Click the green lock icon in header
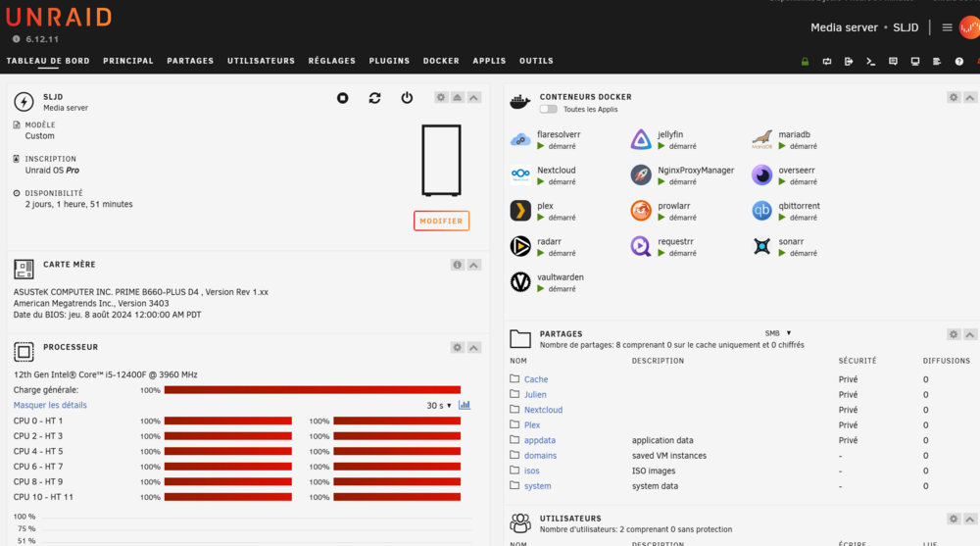The width and height of the screenshot is (980, 546). 805,62
